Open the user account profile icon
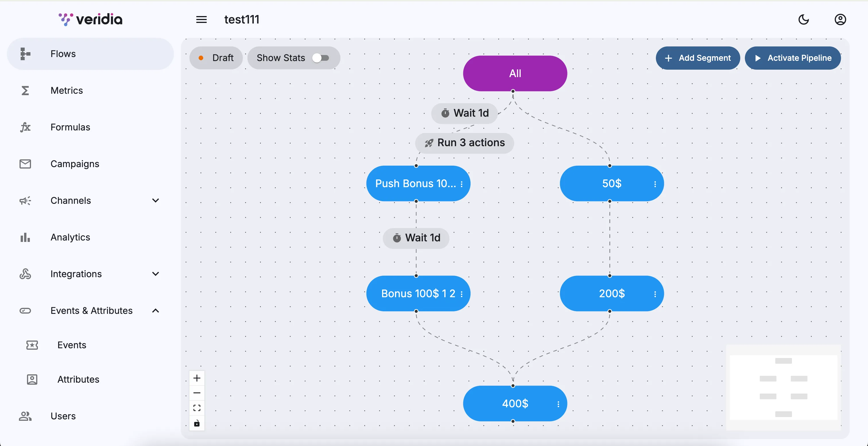868x446 pixels. pyautogui.click(x=840, y=19)
